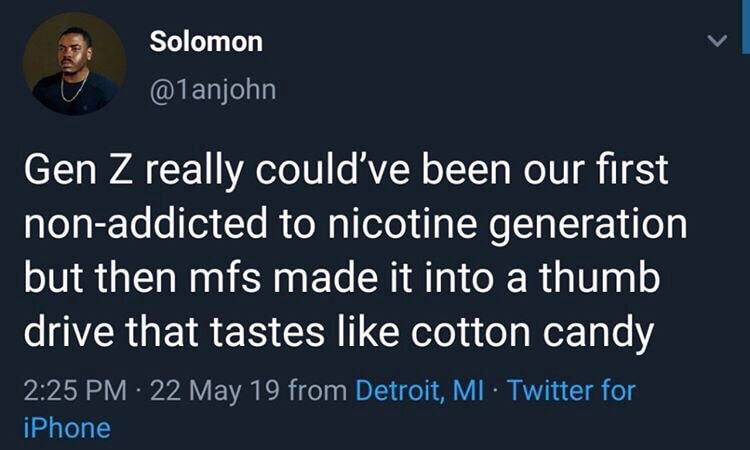Open the Solomon display name profile
The height and width of the screenshot is (450, 750).
pyautogui.click(x=206, y=42)
